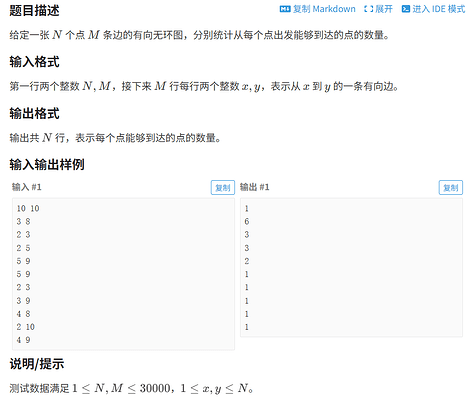Screen dimensions: 471x400
Task: Expand the problem statement with 展开
Action: (378, 9)
